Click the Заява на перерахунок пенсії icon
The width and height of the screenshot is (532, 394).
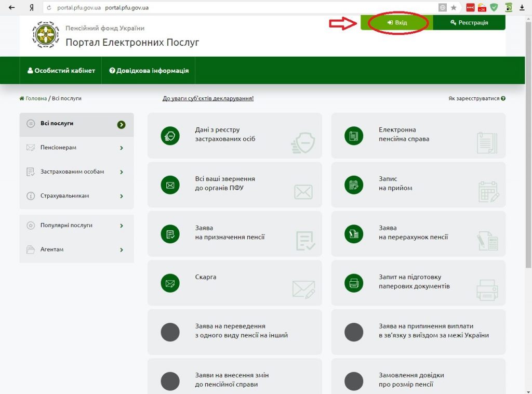354,234
